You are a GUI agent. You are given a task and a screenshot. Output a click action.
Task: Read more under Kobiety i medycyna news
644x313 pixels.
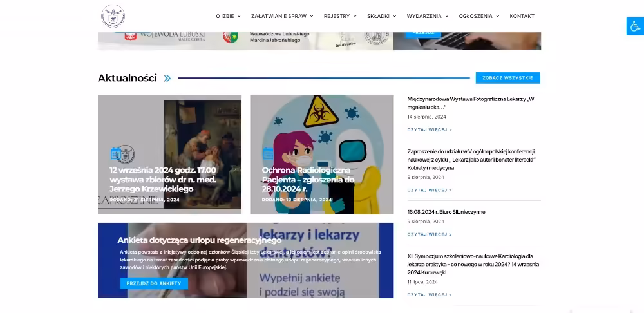[430, 190]
